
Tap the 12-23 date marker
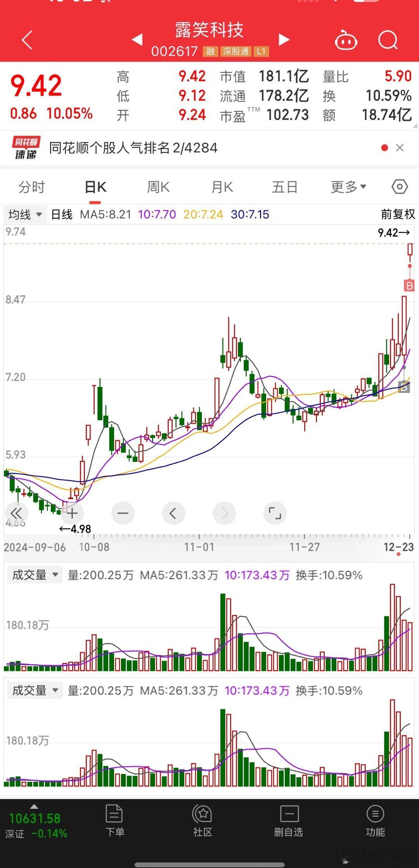(399, 547)
